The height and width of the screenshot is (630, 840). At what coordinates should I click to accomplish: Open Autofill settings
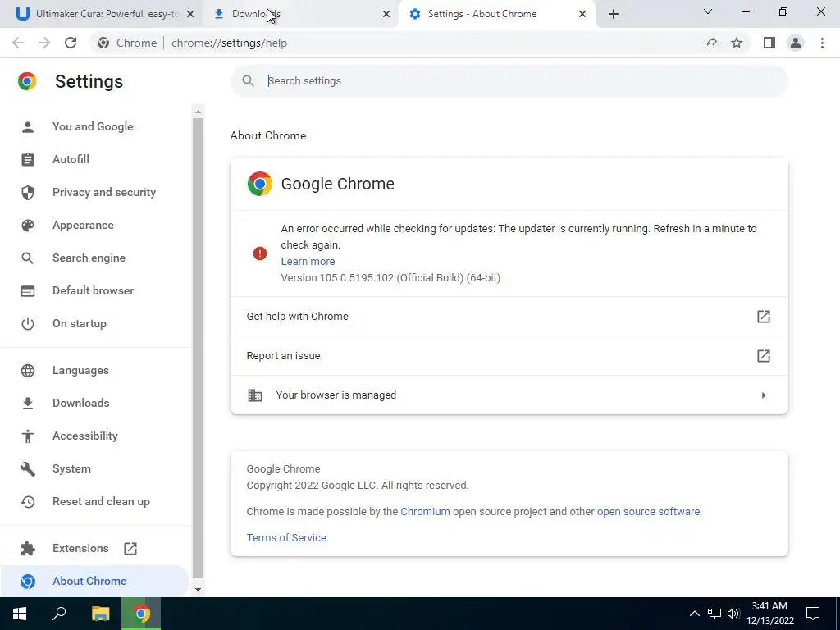click(x=71, y=159)
